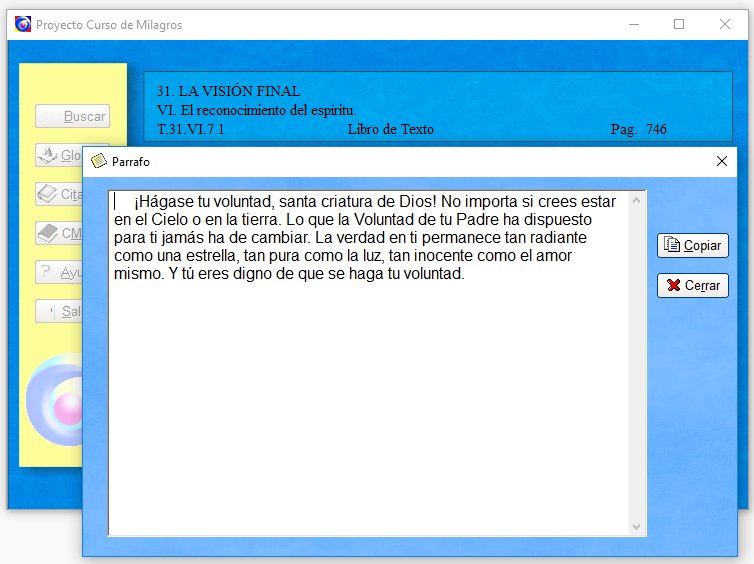
Task: Click the text 'VI. El reconocimiento del espíritu.'
Action: point(256,110)
